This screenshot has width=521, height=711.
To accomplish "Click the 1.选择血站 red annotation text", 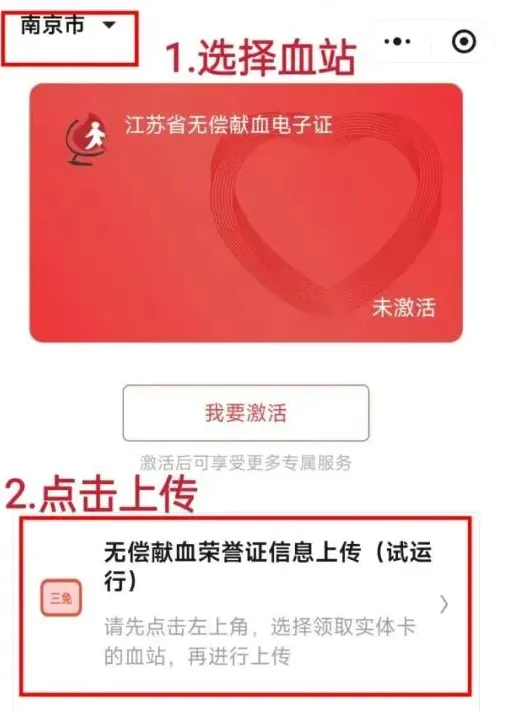I will point(260,57).
